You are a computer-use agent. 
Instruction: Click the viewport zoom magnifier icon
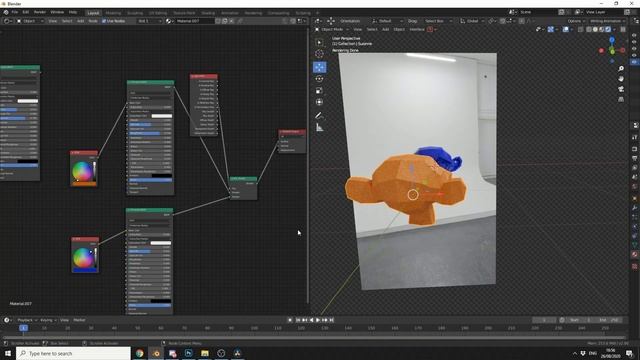621,69
